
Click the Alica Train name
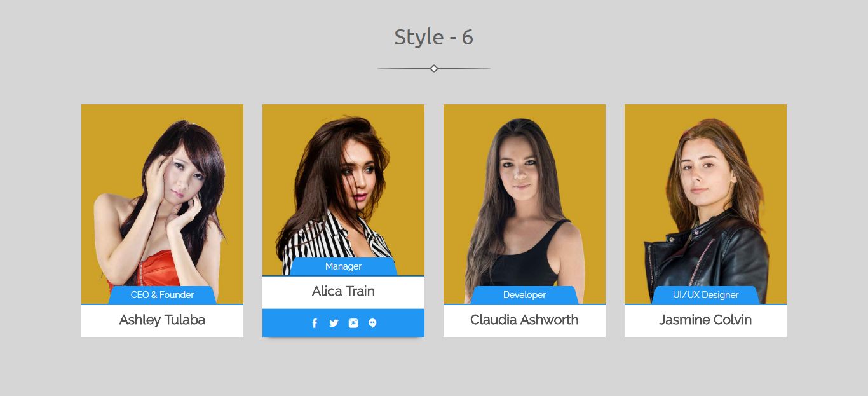point(343,291)
